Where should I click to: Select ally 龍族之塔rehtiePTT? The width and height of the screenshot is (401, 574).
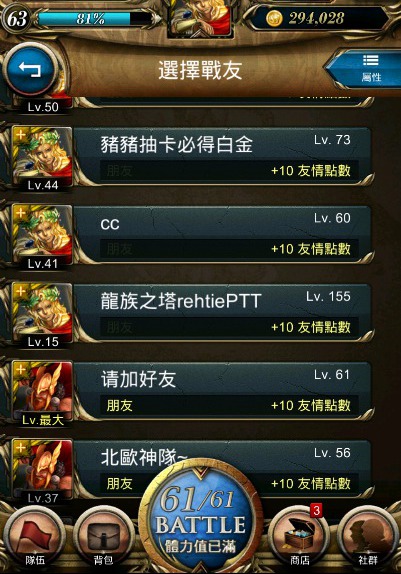223,313
